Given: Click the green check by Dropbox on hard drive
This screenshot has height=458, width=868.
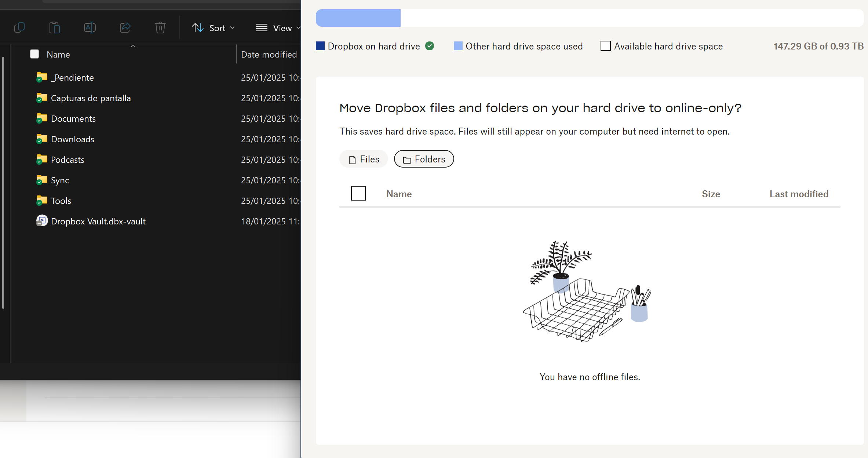Looking at the screenshot, I should [x=430, y=46].
